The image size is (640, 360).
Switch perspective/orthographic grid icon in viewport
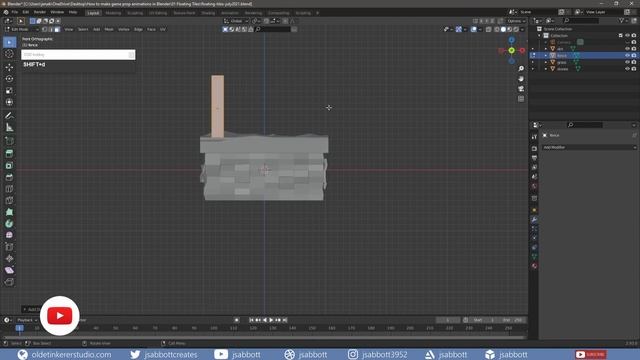pyautogui.click(x=521, y=99)
